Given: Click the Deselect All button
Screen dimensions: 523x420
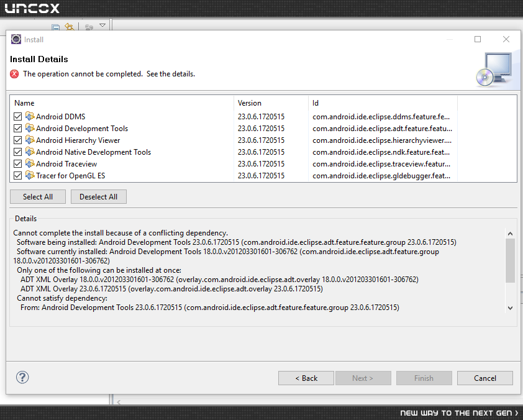Looking at the screenshot, I should (x=98, y=197).
